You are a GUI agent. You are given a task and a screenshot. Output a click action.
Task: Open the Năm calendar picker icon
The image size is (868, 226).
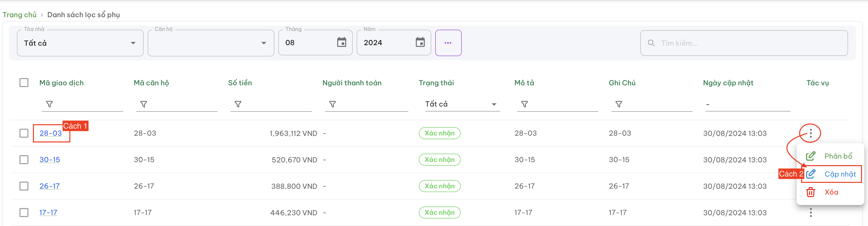point(420,42)
